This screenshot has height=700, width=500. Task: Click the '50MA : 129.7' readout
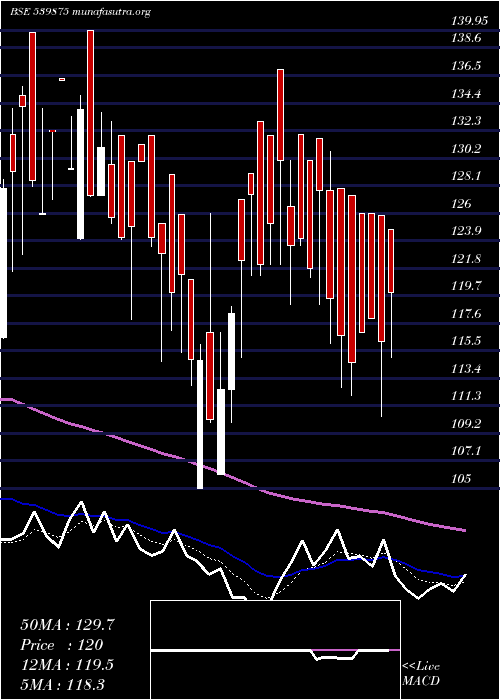[x=67, y=625]
